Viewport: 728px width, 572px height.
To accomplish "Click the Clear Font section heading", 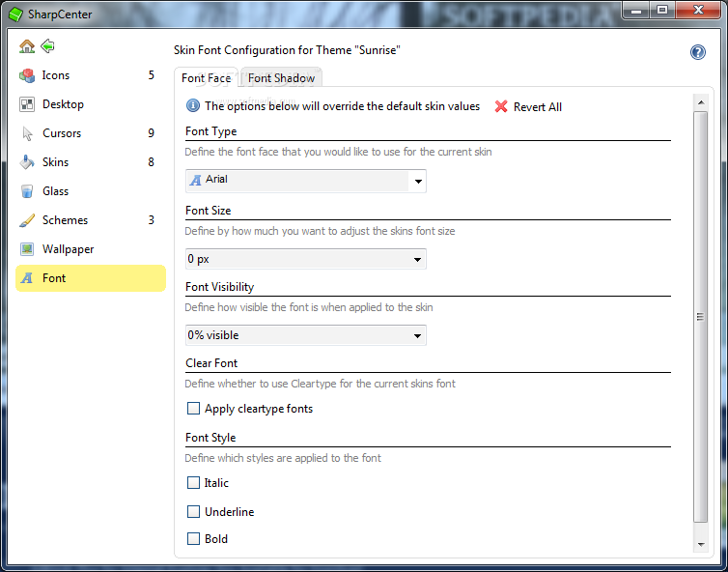I will tap(211, 363).
